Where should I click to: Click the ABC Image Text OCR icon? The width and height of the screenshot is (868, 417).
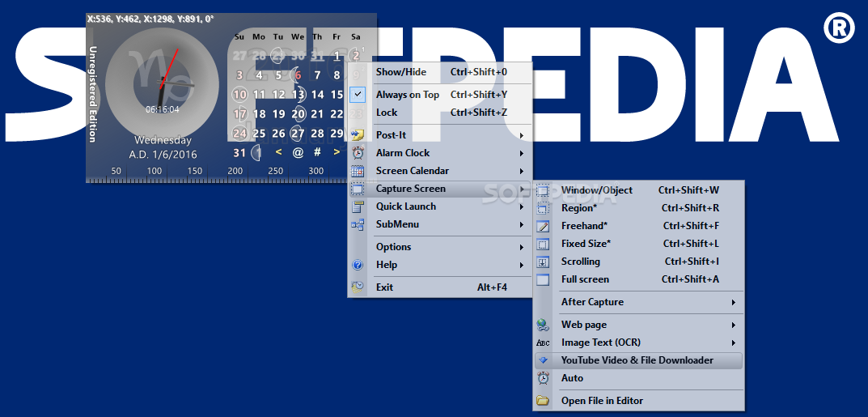543,343
